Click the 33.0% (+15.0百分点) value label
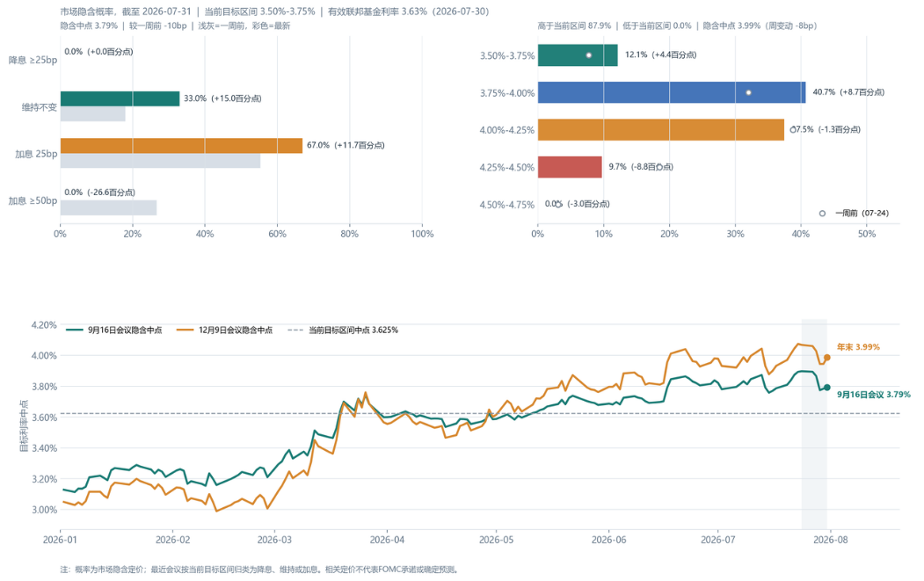The height and width of the screenshot is (581, 924). (x=222, y=98)
